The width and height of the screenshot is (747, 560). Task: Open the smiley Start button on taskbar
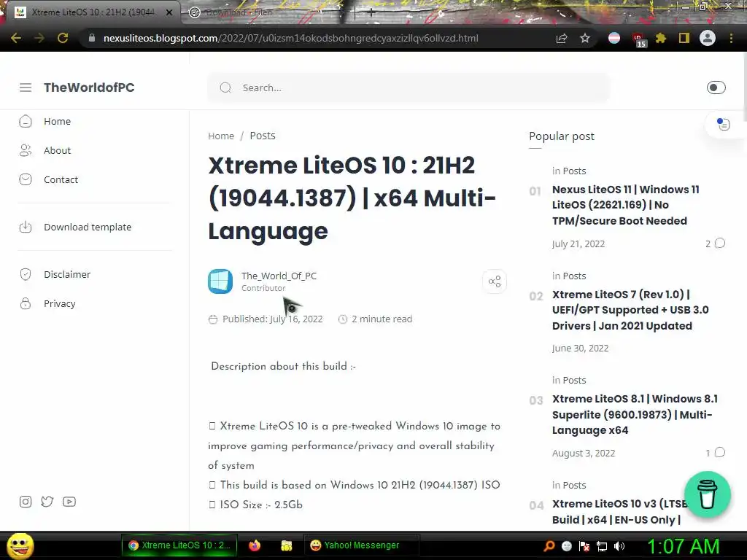point(20,545)
